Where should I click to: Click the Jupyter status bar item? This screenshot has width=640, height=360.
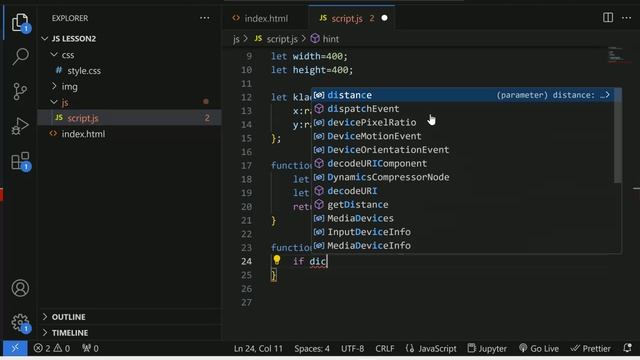click(x=487, y=349)
